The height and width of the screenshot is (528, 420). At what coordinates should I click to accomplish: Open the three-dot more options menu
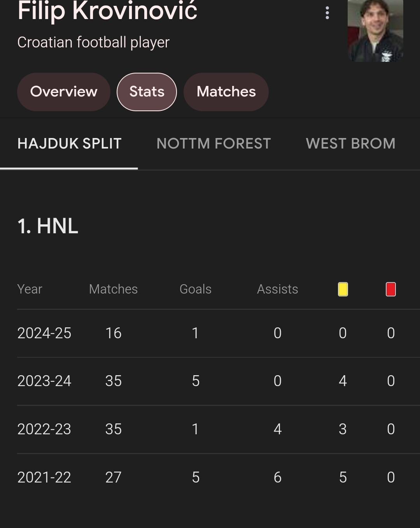pyautogui.click(x=327, y=13)
